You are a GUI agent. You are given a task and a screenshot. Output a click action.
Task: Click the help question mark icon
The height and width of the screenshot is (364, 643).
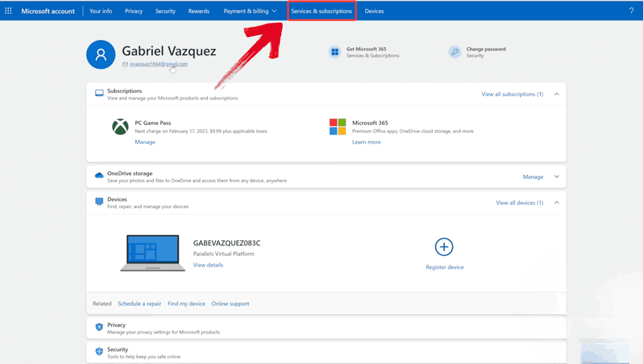tap(631, 11)
